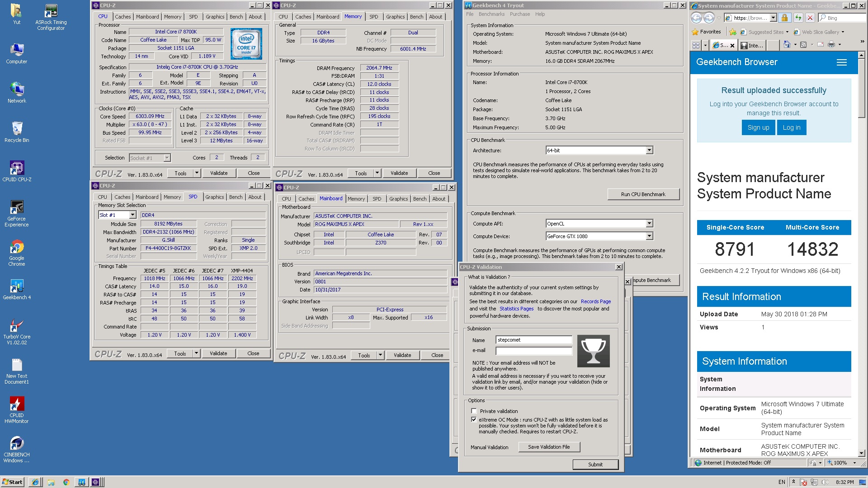The width and height of the screenshot is (868, 488).
Task: Open the Socket #1 selection dropdown
Action: click(x=167, y=158)
